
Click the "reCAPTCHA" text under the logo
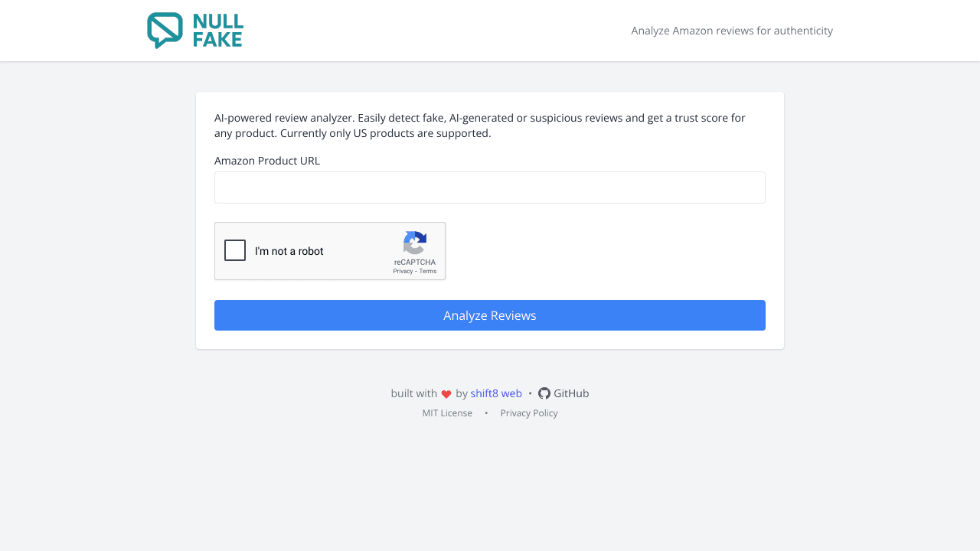pyautogui.click(x=415, y=262)
